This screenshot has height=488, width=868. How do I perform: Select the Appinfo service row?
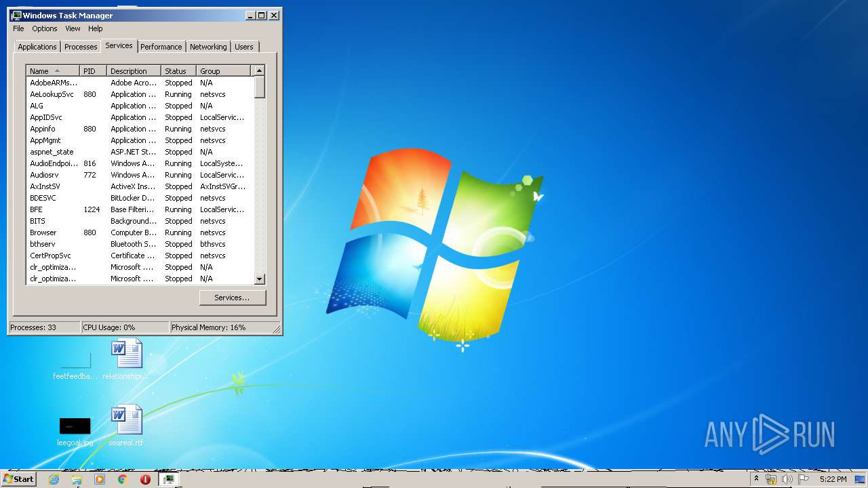[140, 129]
